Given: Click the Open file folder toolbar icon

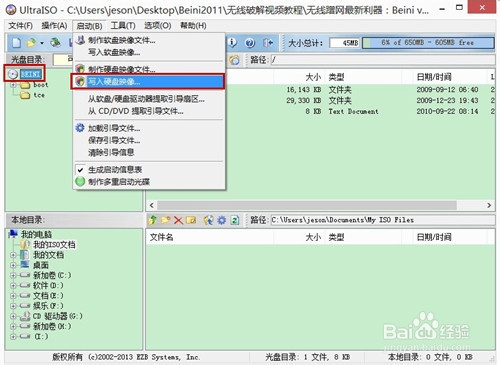Looking at the screenshot, I should (x=31, y=43).
